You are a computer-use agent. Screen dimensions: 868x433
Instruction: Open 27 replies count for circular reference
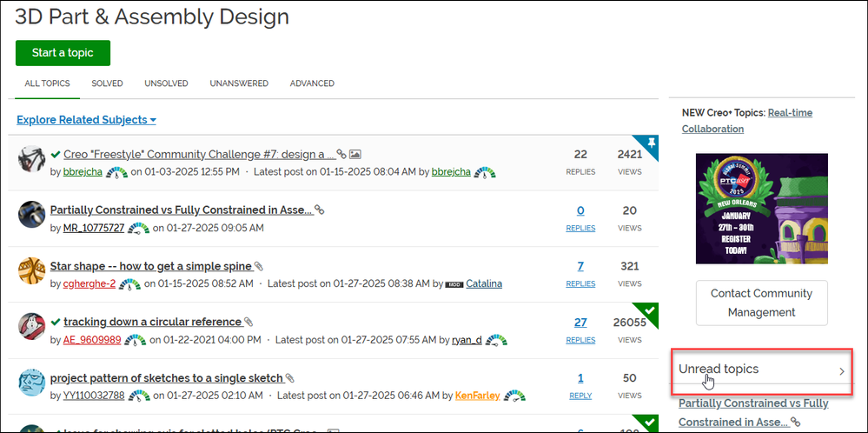pyautogui.click(x=580, y=323)
